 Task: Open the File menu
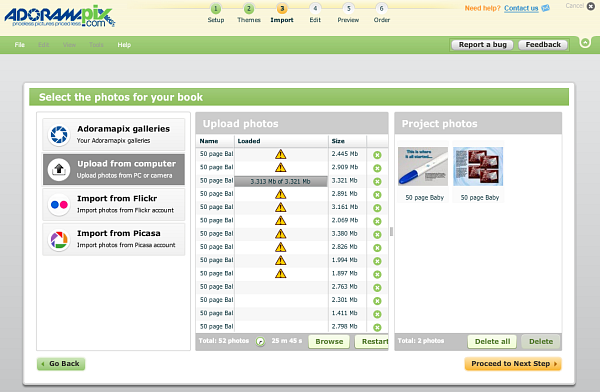tap(20, 45)
